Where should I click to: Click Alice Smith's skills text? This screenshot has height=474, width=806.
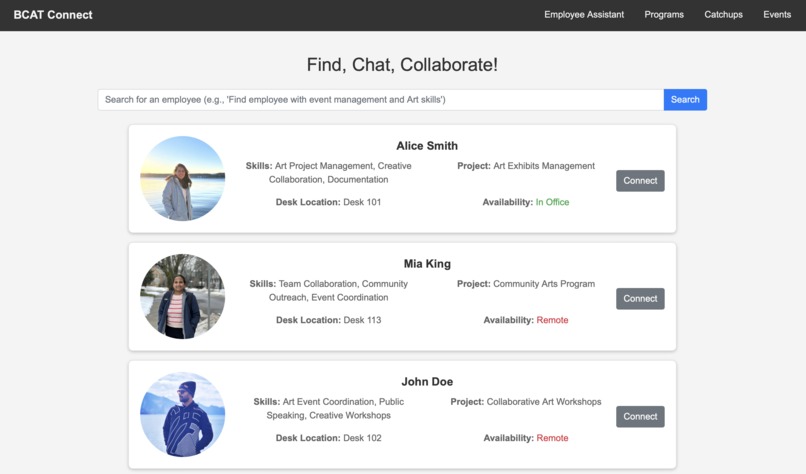328,173
